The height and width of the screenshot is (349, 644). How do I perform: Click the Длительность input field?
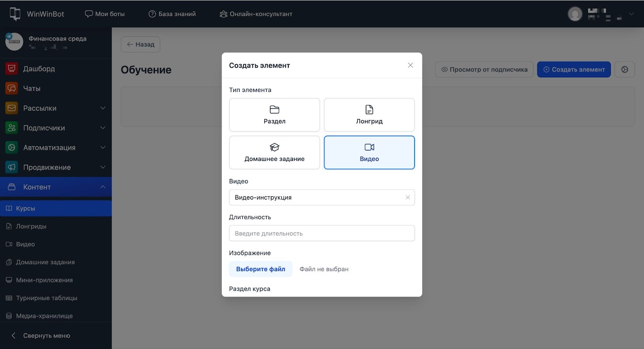pyautogui.click(x=322, y=233)
